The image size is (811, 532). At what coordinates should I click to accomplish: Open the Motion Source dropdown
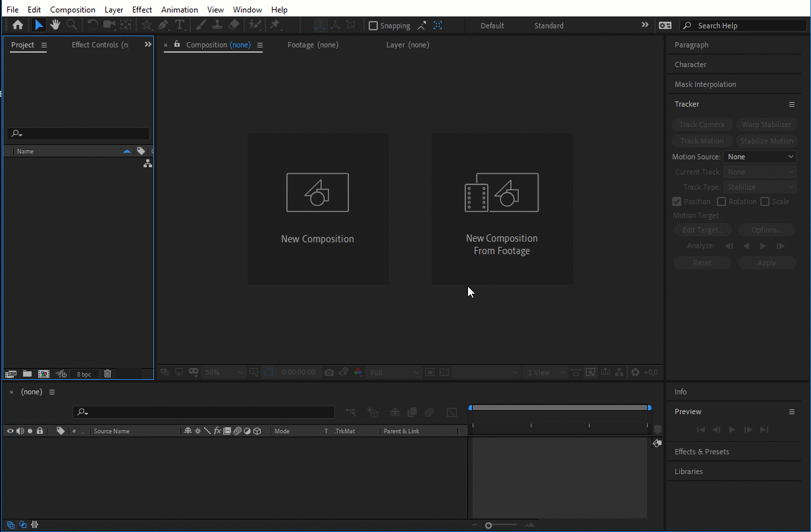tap(760, 157)
